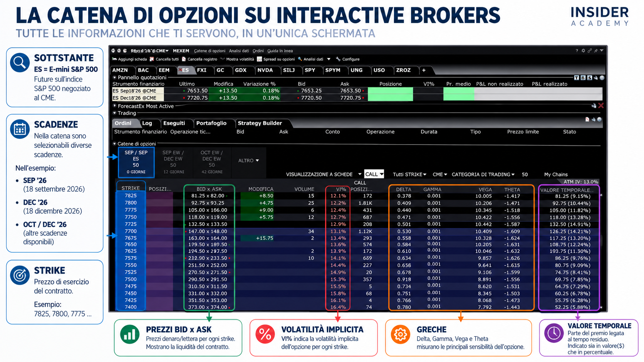Image resolution: width=644 pixels, height=362 pixels.
Task: Open the MEXEM menu
Action: pos(181,51)
